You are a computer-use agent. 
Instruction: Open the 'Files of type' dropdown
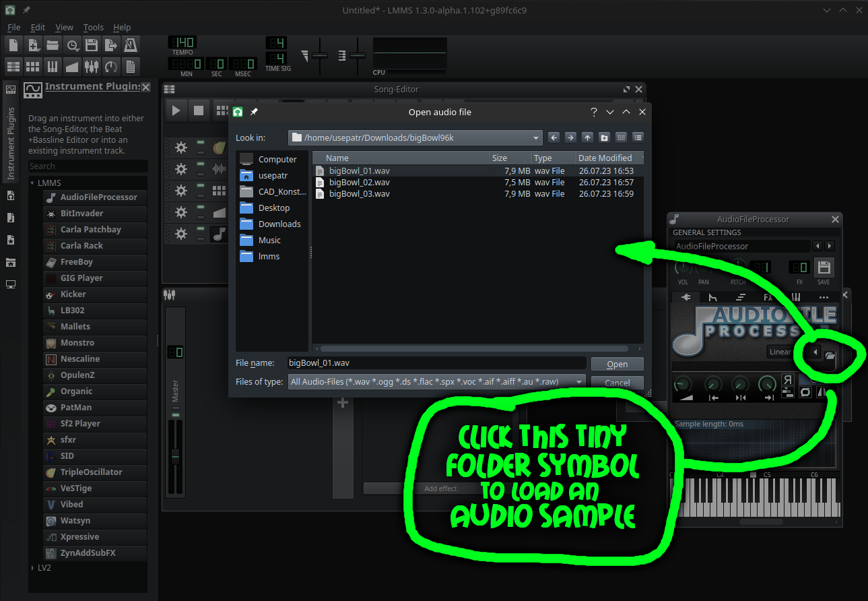[578, 381]
